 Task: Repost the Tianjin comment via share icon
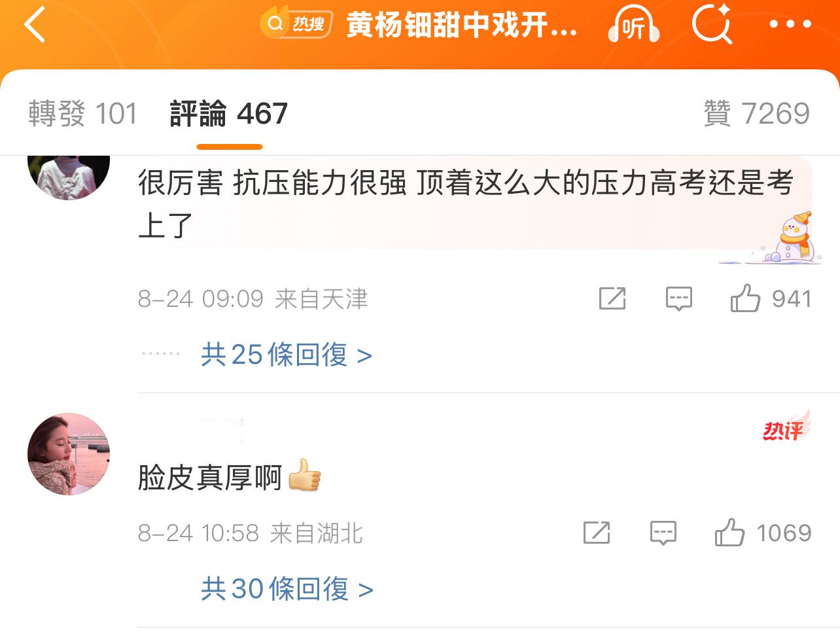pos(612,299)
